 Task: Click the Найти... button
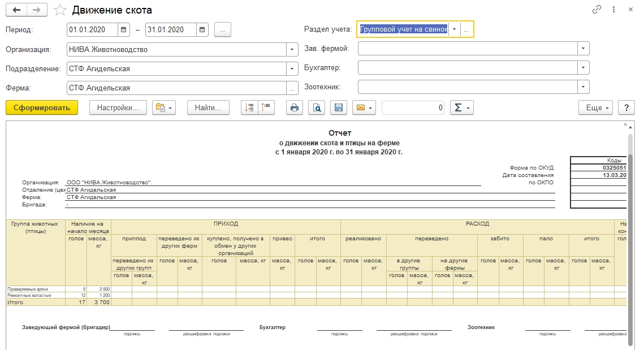[x=208, y=107]
